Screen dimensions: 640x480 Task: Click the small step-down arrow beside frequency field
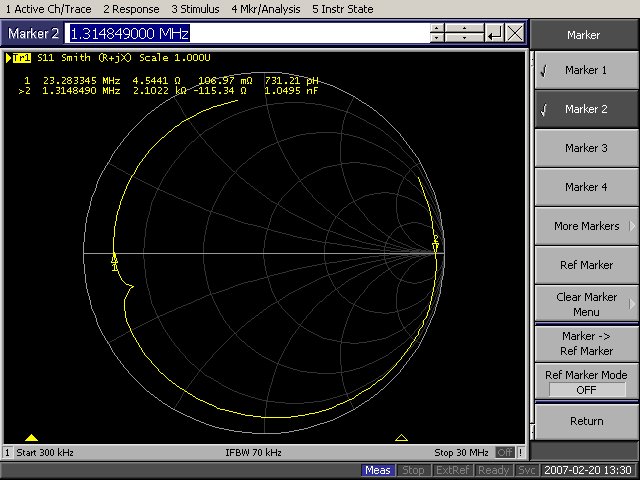tap(436, 38)
